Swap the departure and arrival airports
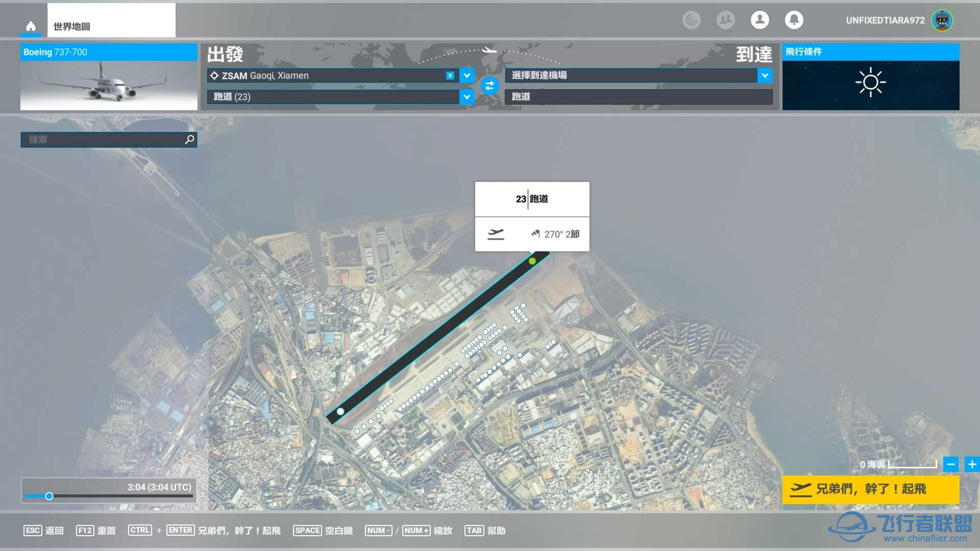This screenshot has height=551, width=980. click(x=489, y=86)
